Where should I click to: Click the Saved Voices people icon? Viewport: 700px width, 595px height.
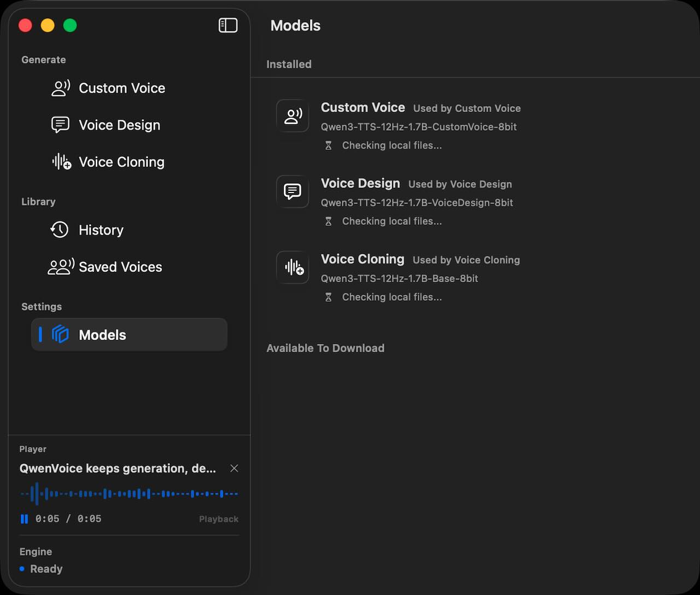61,267
